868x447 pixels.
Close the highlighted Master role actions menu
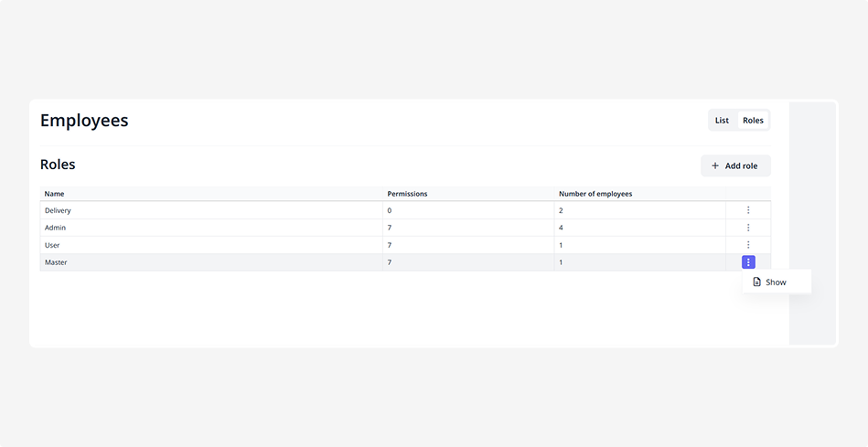point(748,262)
